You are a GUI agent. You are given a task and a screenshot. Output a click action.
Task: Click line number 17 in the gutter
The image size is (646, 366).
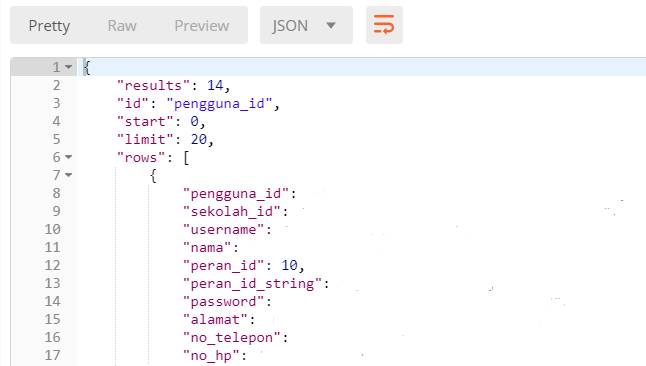point(53,355)
